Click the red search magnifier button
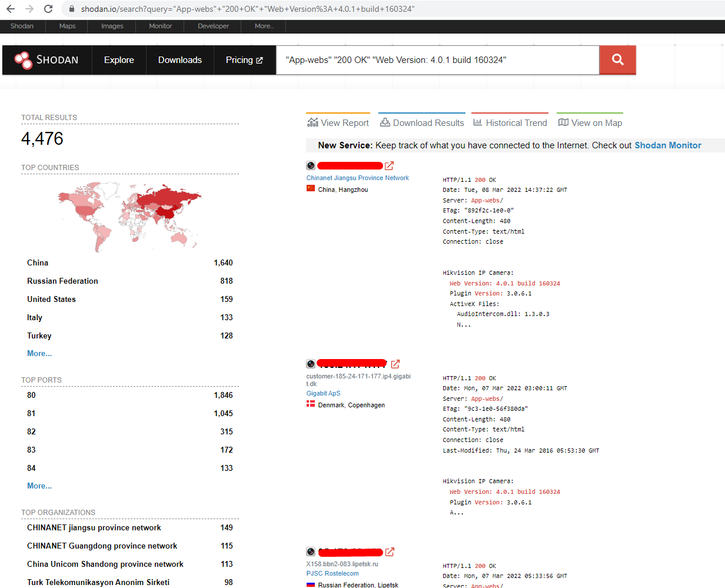The height and width of the screenshot is (588, 725). pyautogui.click(x=617, y=59)
